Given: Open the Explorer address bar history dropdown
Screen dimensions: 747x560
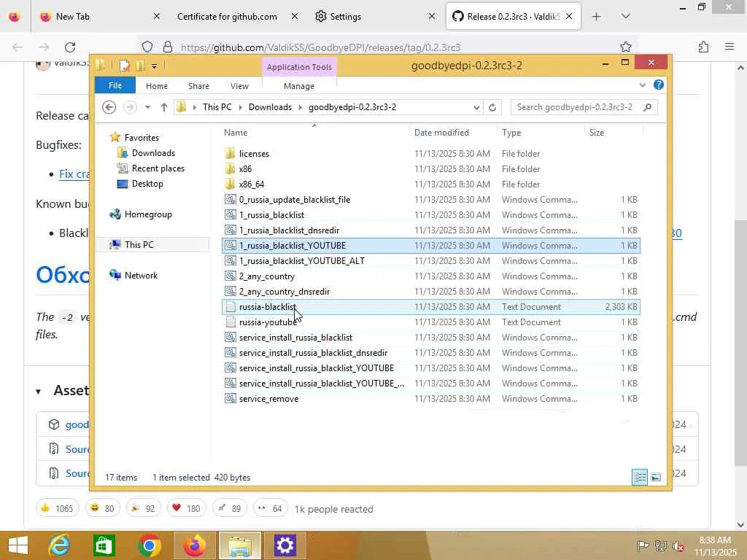Looking at the screenshot, I should [x=476, y=108].
